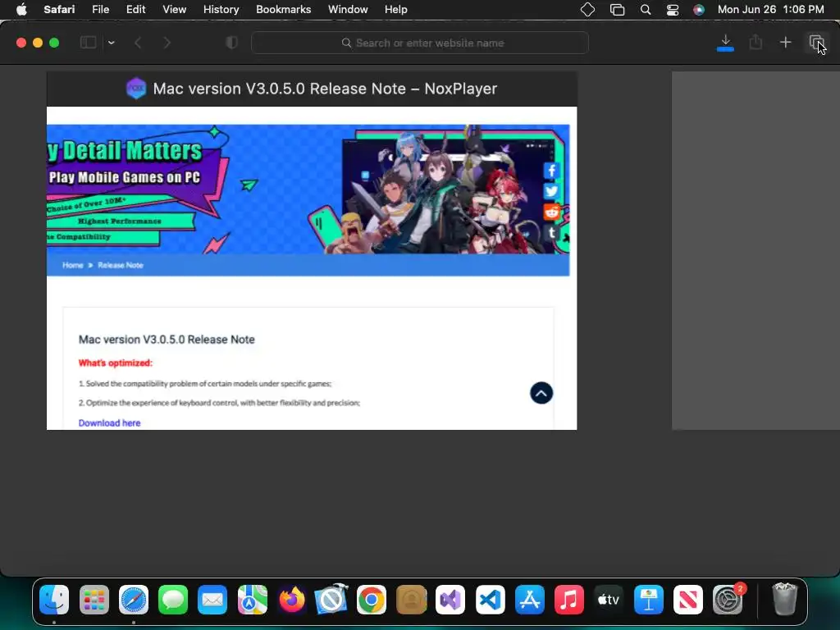Open Music from the Dock
The height and width of the screenshot is (630, 840).
pyautogui.click(x=569, y=600)
